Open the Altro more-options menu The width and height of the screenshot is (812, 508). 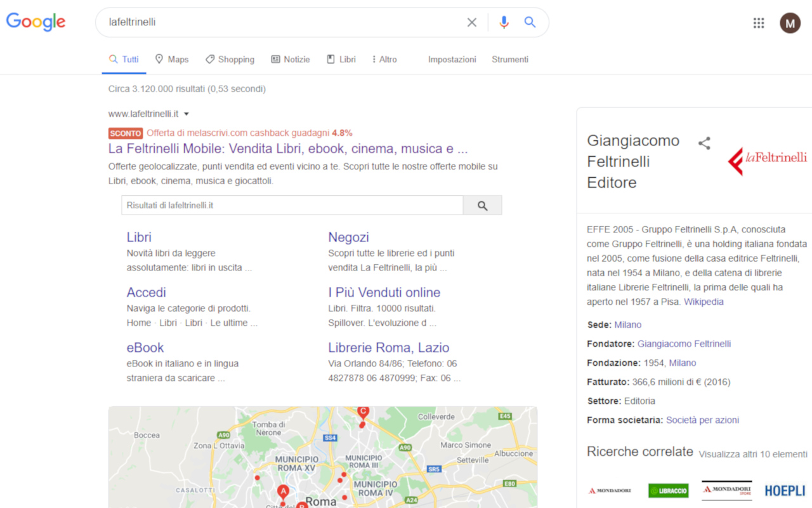(x=384, y=59)
